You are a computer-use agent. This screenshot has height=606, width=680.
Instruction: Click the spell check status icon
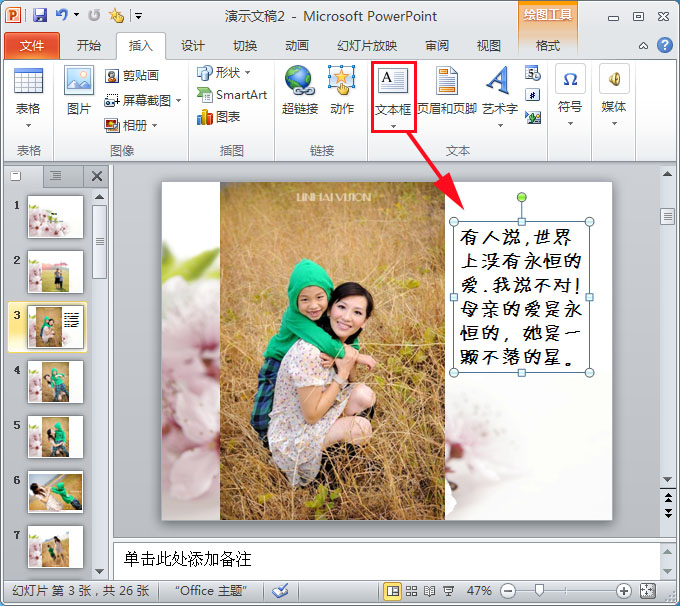[x=280, y=590]
